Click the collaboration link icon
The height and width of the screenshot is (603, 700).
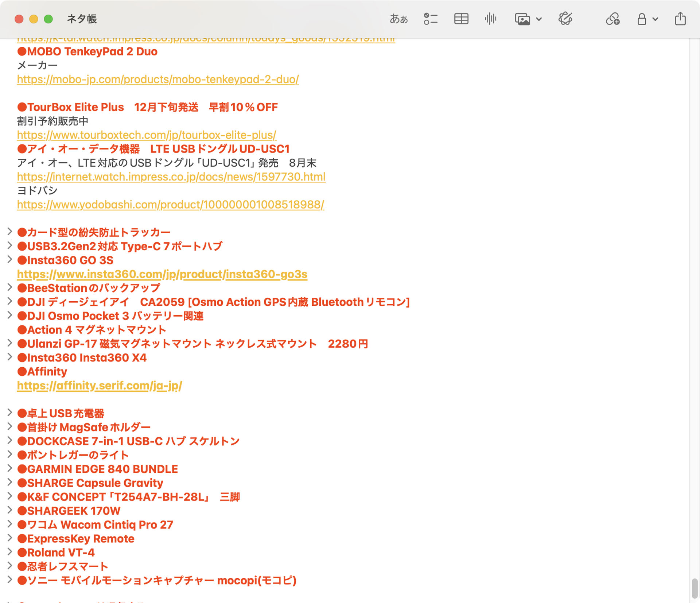(x=612, y=19)
